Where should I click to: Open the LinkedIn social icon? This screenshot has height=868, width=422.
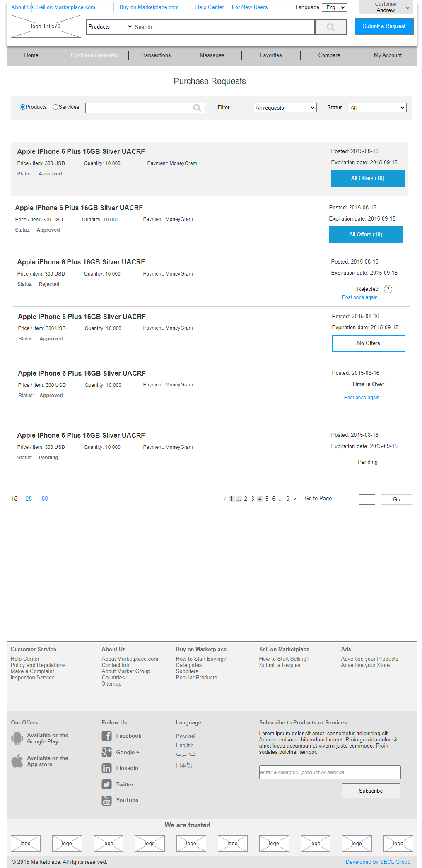point(106,768)
